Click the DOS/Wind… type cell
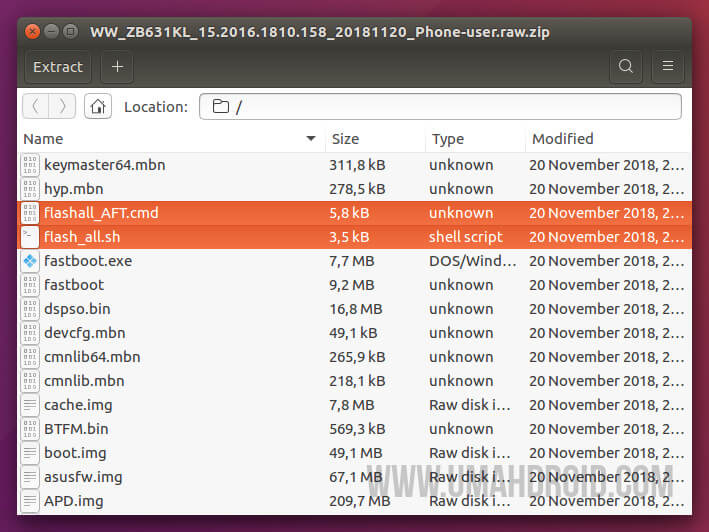The image size is (709, 532). click(x=473, y=261)
